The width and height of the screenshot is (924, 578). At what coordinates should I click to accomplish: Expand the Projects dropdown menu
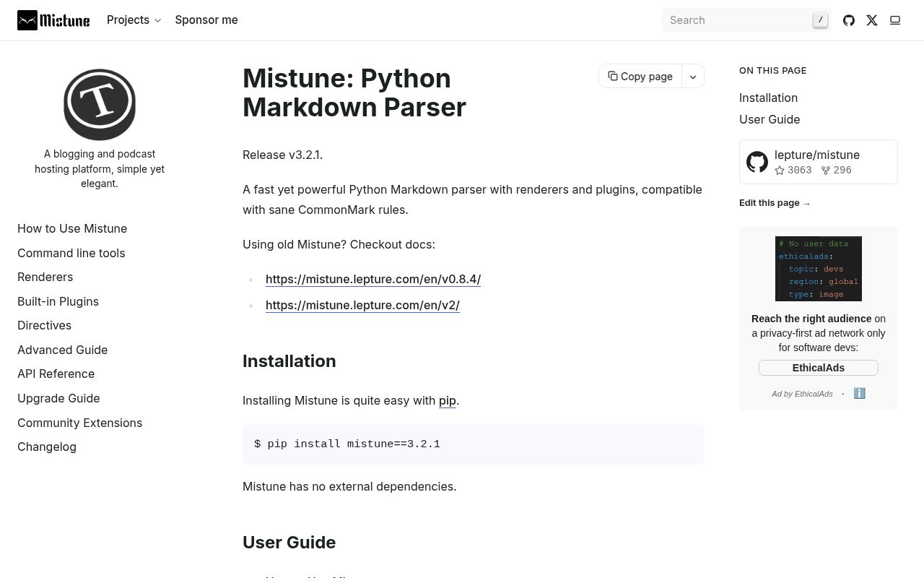coord(134,20)
